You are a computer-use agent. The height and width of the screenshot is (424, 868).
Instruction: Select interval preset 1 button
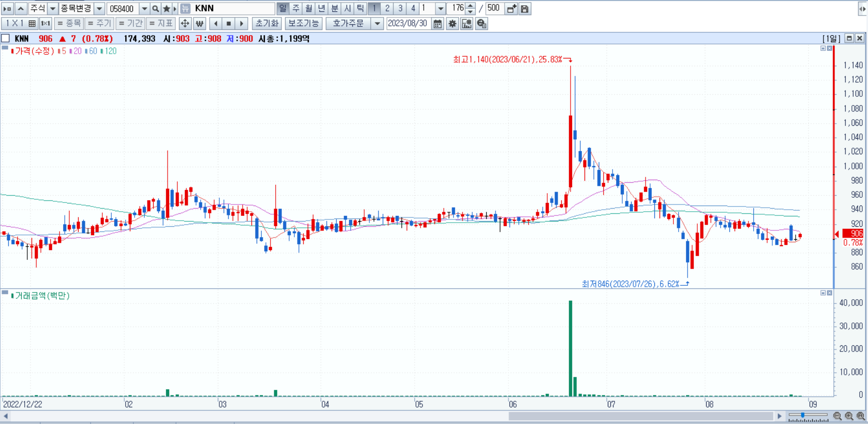(x=374, y=9)
